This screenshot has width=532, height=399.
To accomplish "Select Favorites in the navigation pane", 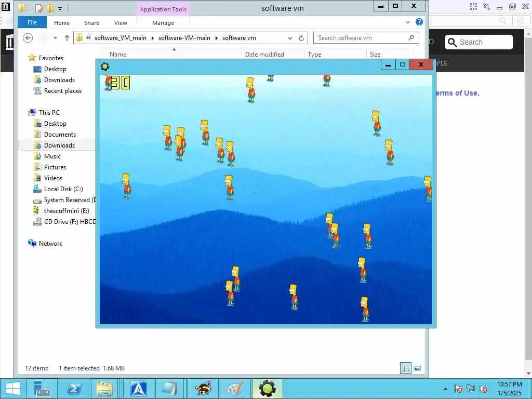I will click(51, 58).
